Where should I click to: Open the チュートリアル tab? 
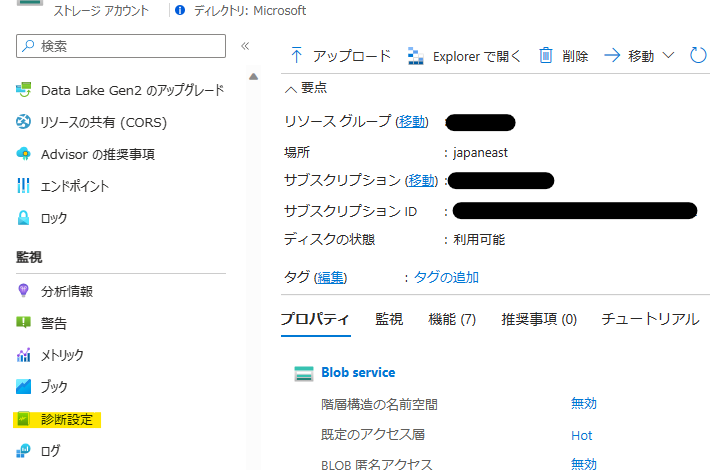650,319
